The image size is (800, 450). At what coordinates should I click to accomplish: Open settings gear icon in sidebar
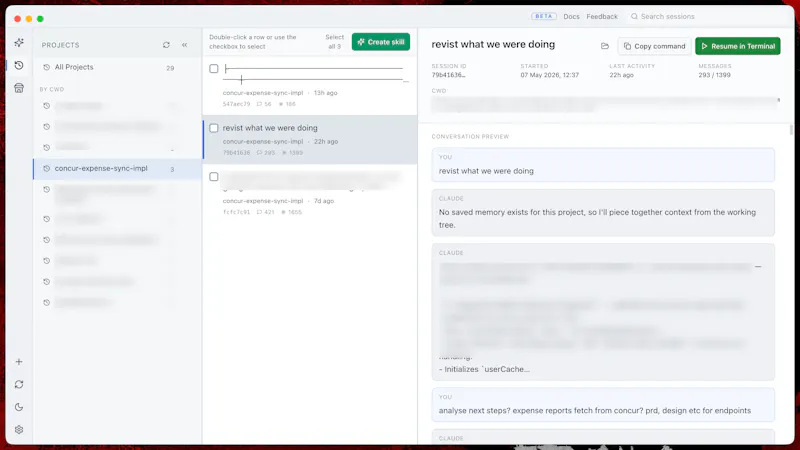click(x=19, y=430)
